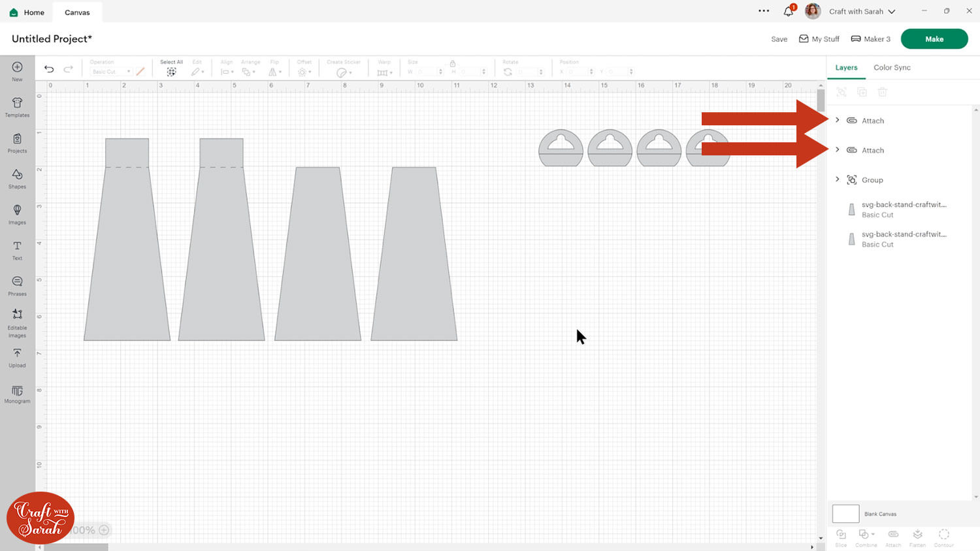Open the Upload panel
The image size is (980, 551).
click(17, 358)
